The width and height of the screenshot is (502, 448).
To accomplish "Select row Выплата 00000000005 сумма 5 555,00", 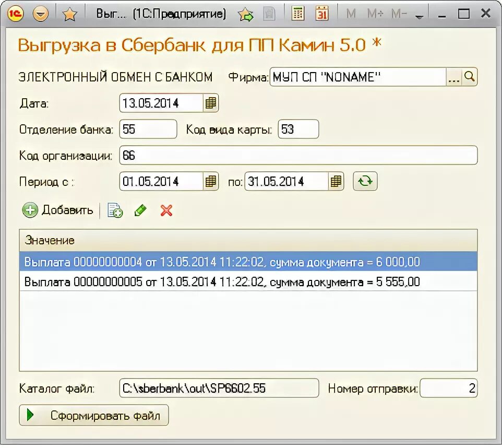I will pos(248,281).
